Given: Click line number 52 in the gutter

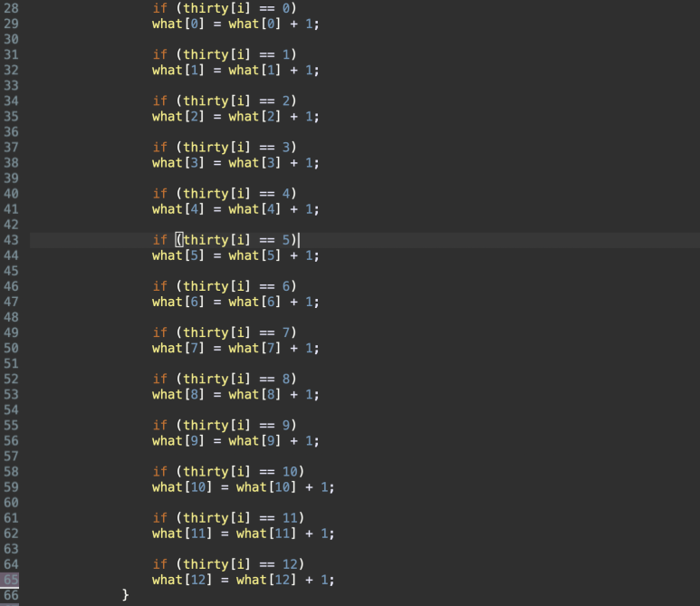Looking at the screenshot, I should coord(11,380).
